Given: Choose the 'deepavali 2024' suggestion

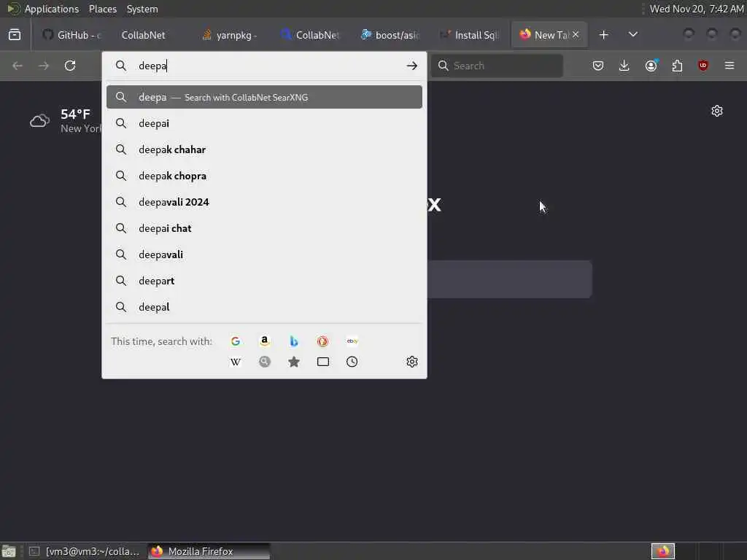Looking at the screenshot, I should [264, 202].
